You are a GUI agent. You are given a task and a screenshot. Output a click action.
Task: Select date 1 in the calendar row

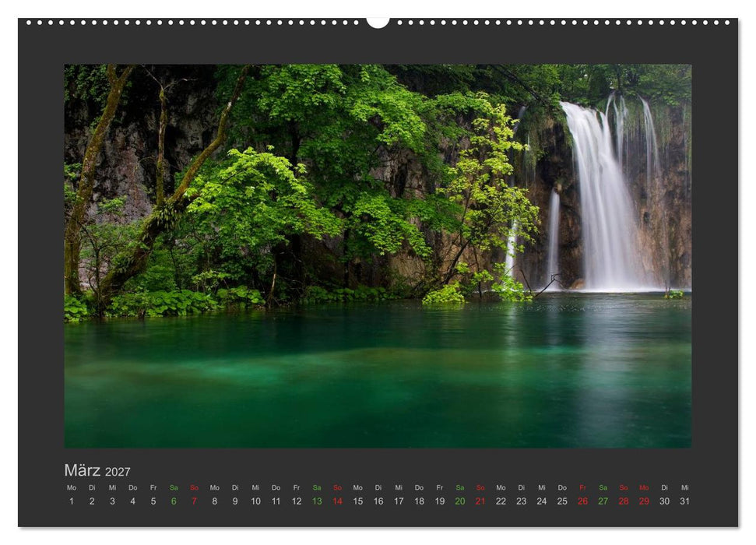(x=72, y=501)
